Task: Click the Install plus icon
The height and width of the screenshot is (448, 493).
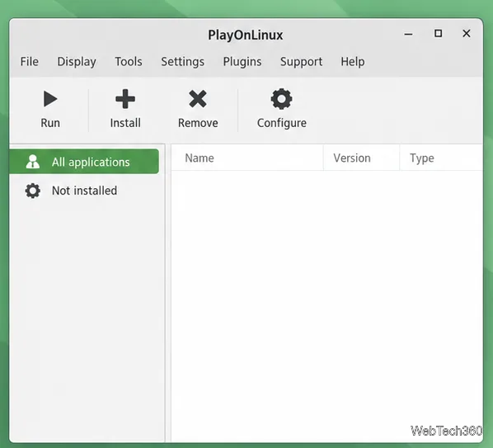Action: point(125,99)
